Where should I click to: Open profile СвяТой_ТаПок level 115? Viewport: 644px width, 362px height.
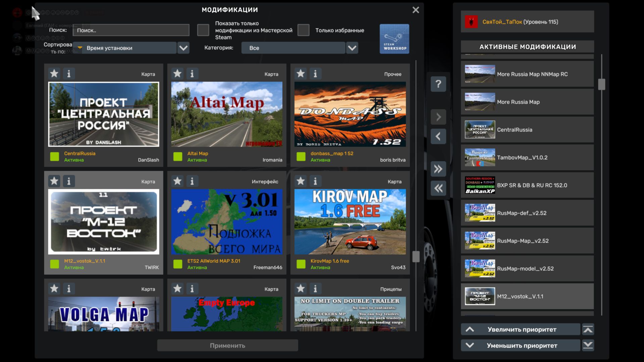(527, 22)
